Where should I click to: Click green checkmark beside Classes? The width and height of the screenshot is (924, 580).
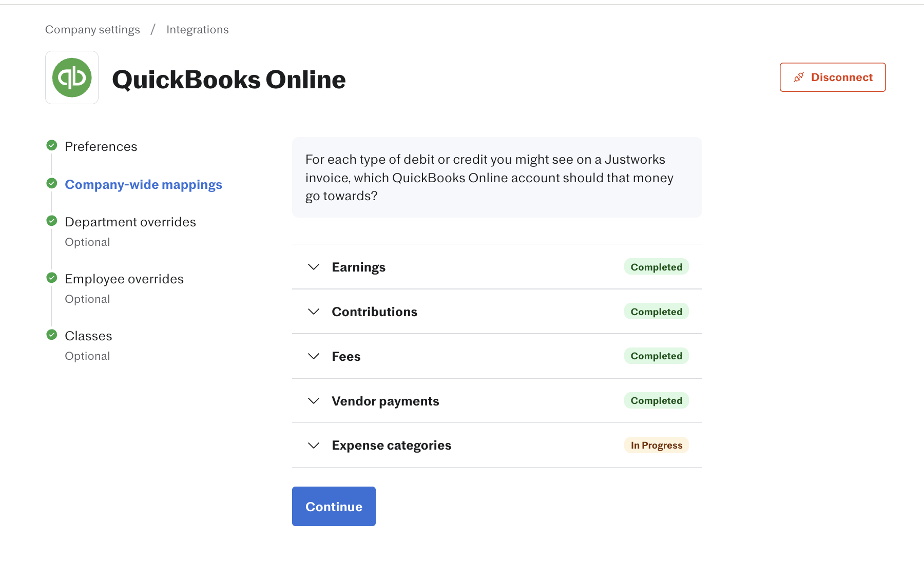click(x=52, y=335)
